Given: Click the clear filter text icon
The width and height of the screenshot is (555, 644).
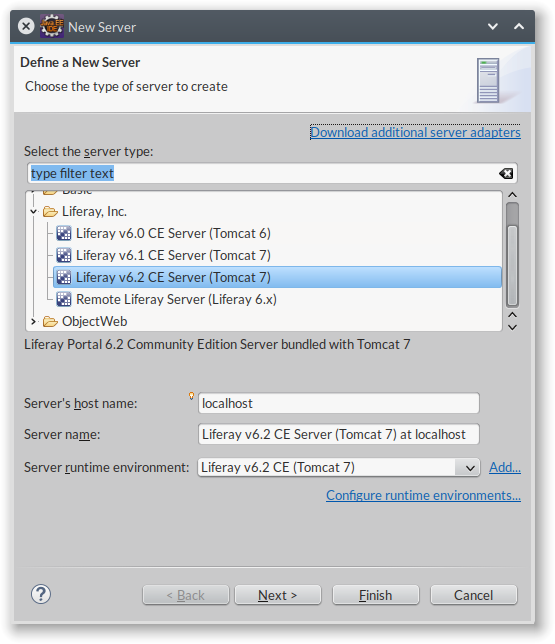Looking at the screenshot, I should [x=506, y=173].
